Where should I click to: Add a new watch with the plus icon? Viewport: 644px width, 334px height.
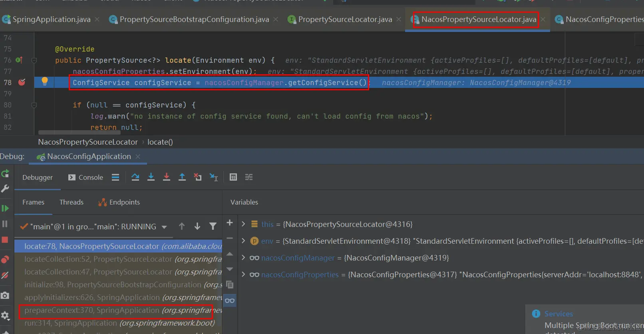tap(230, 223)
